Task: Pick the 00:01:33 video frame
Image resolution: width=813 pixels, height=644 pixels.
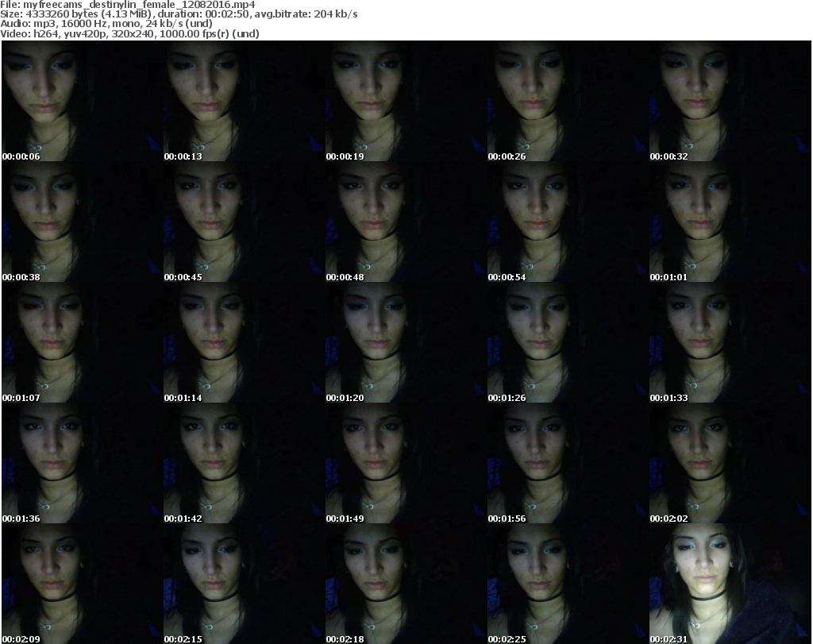Action: coord(730,343)
